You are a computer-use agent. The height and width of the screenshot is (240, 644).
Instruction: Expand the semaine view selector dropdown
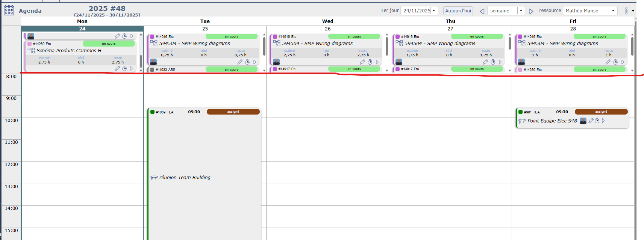coord(521,11)
